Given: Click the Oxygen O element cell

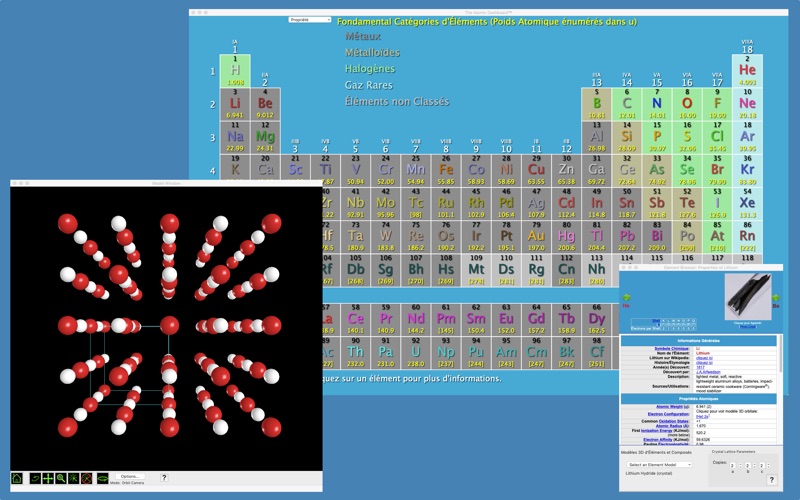Looking at the screenshot, I should [687, 104].
